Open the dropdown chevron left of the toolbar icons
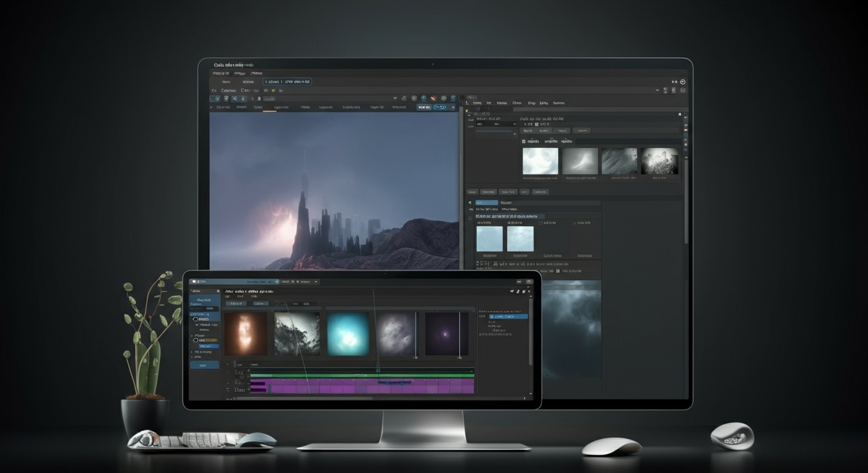This screenshot has width=868, height=473. tap(395, 98)
